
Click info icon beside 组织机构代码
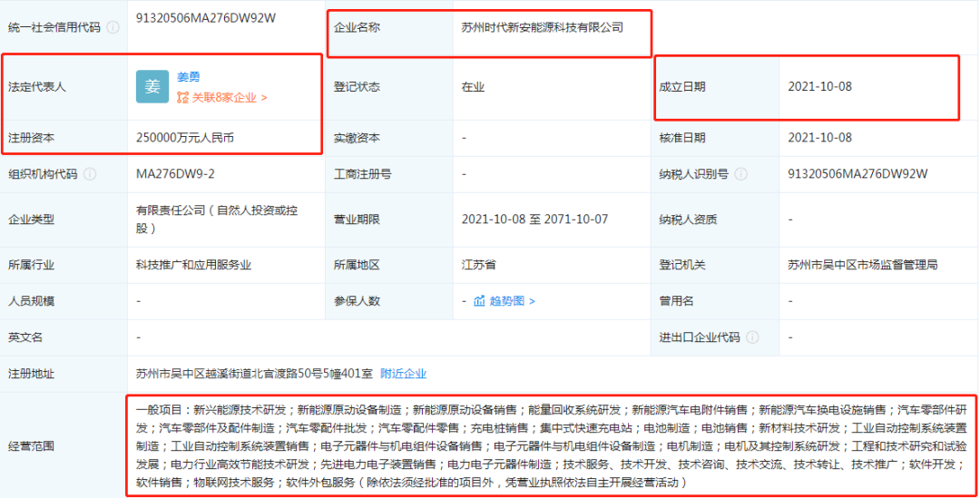click(90, 173)
